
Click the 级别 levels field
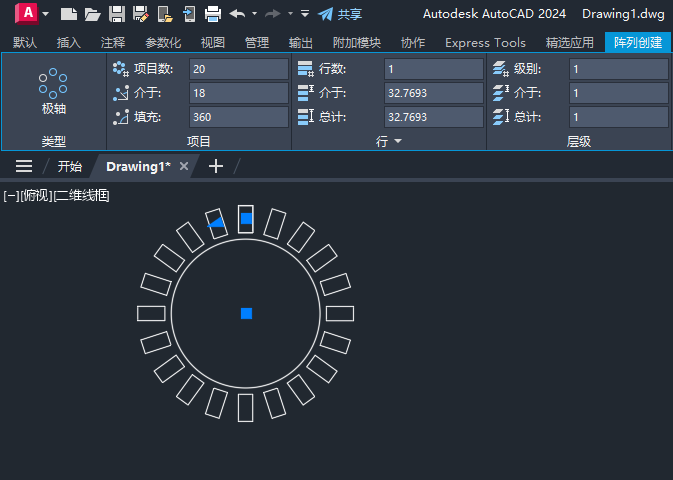coord(618,69)
